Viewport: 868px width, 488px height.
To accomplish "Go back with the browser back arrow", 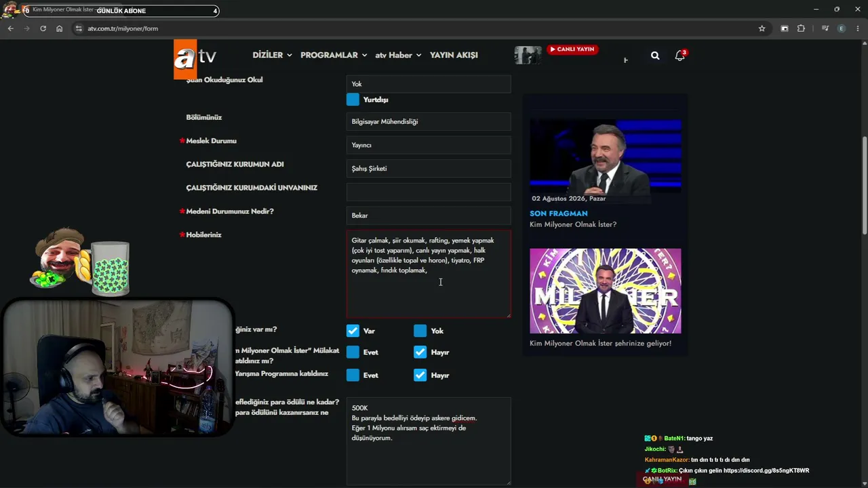I will point(10,28).
